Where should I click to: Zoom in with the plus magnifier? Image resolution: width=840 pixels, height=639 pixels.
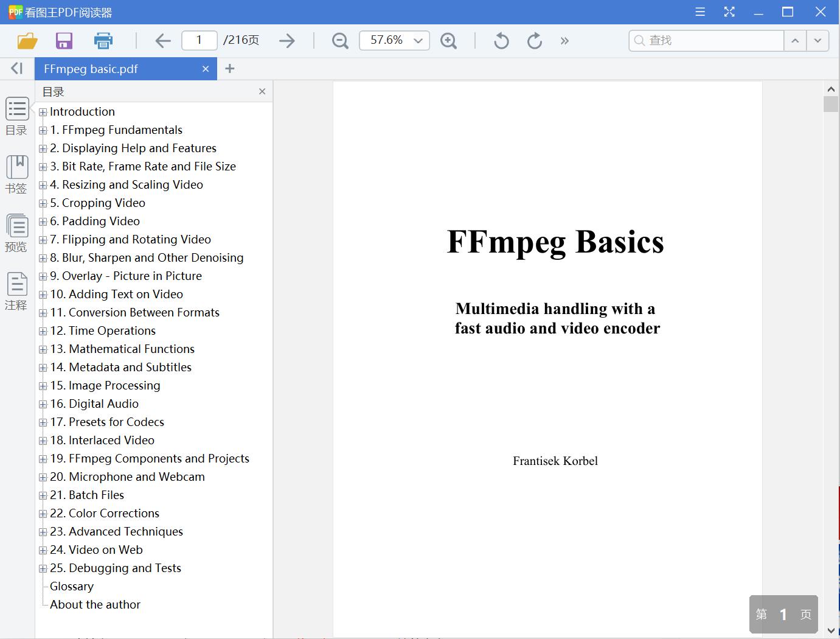449,41
